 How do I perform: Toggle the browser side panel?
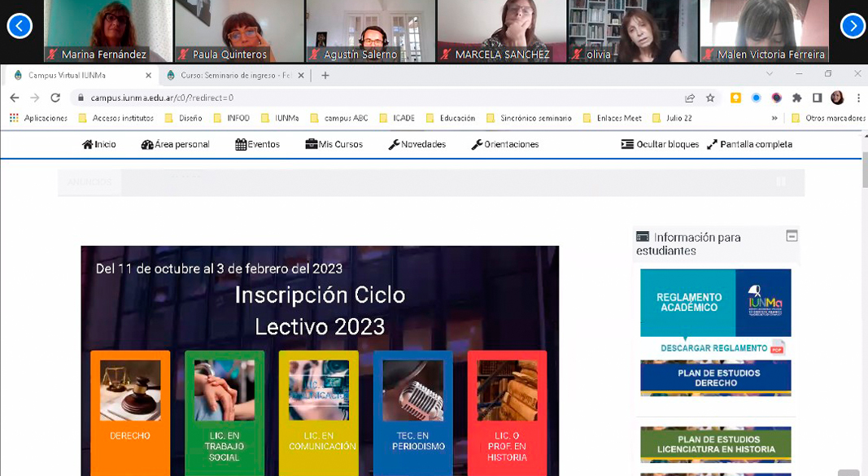coord(817,98)
